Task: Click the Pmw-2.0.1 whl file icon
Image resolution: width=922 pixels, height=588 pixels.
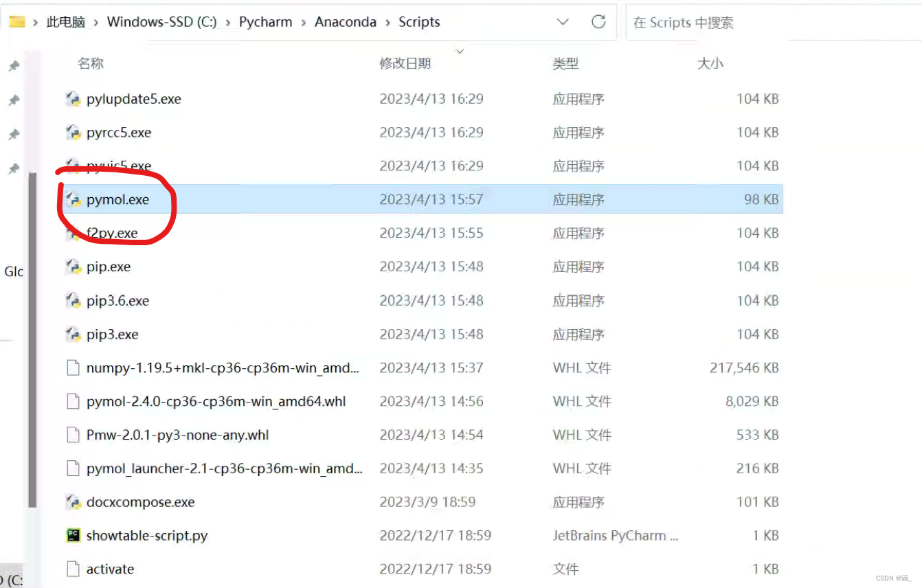Action: pos(73,436)
